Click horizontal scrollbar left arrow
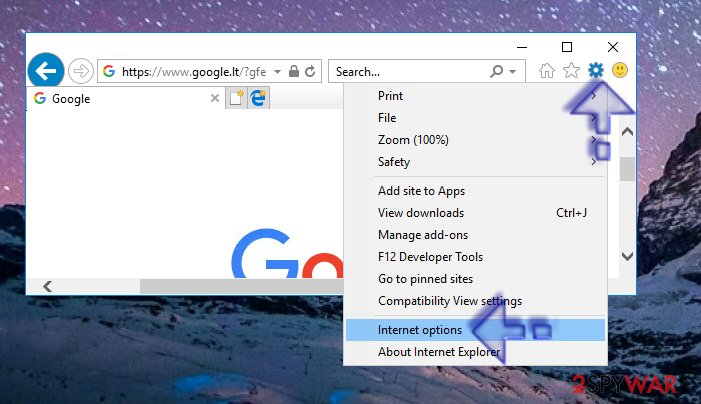Image resolution: width=701 pixels, height=404 pixels. click(x=47, y=286)
